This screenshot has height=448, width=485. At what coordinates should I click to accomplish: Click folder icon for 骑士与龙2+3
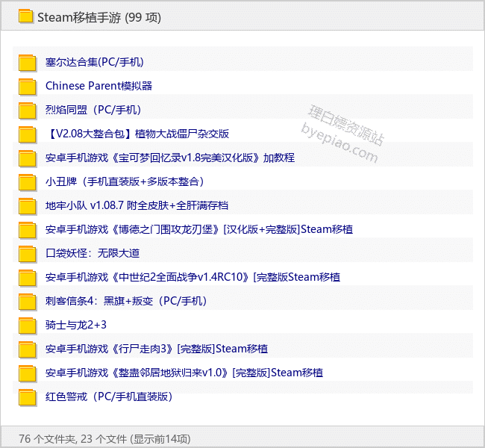coord(28,326)
